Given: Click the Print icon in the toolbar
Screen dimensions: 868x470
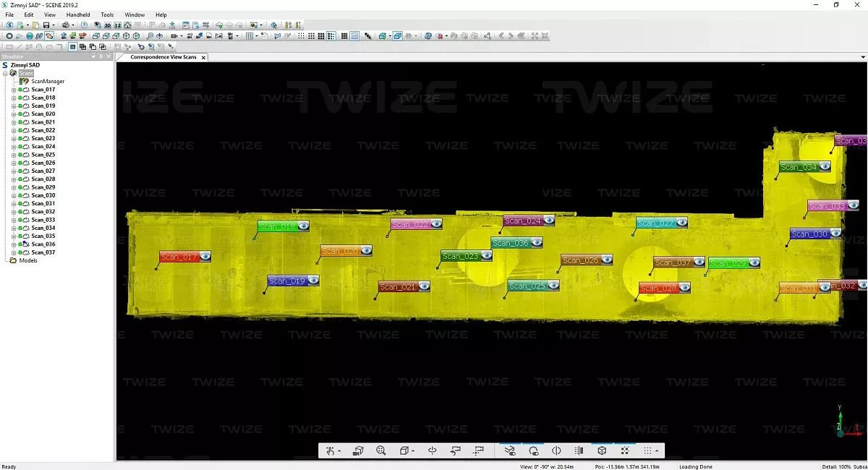Looking at the screenshot, I should tap(65, 25).
